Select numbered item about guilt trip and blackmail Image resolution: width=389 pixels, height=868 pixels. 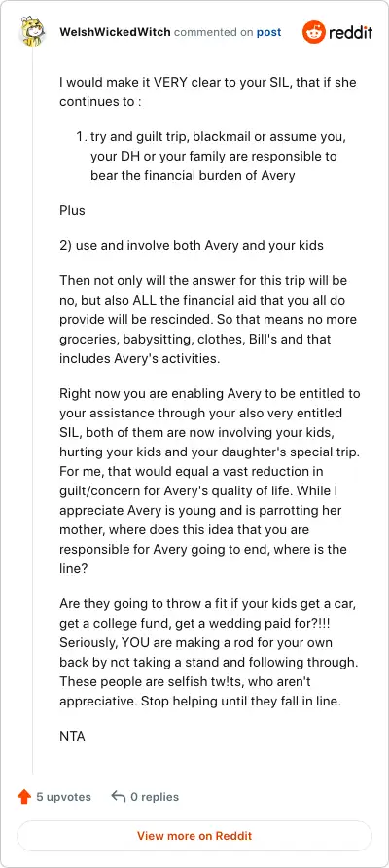(214, 156)
